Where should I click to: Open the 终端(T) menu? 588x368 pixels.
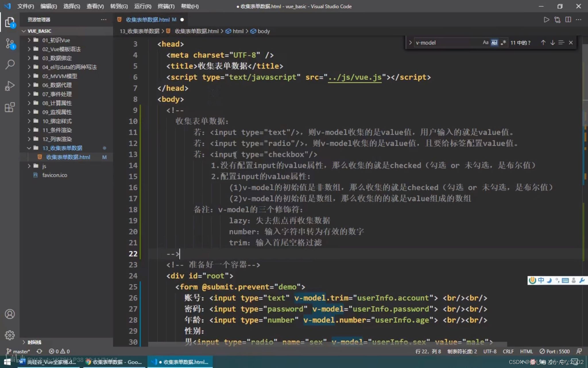click(x=166, y=6)
